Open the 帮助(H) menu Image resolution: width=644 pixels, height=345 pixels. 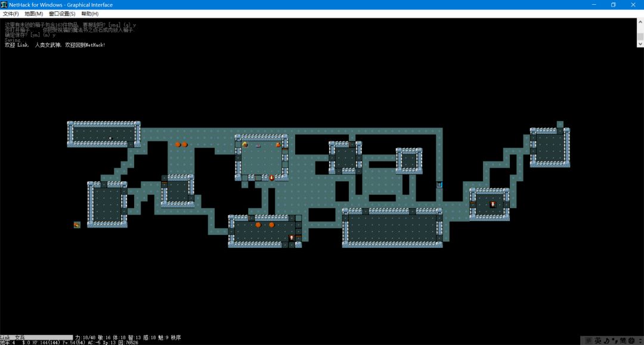click(x=89, y=14)
